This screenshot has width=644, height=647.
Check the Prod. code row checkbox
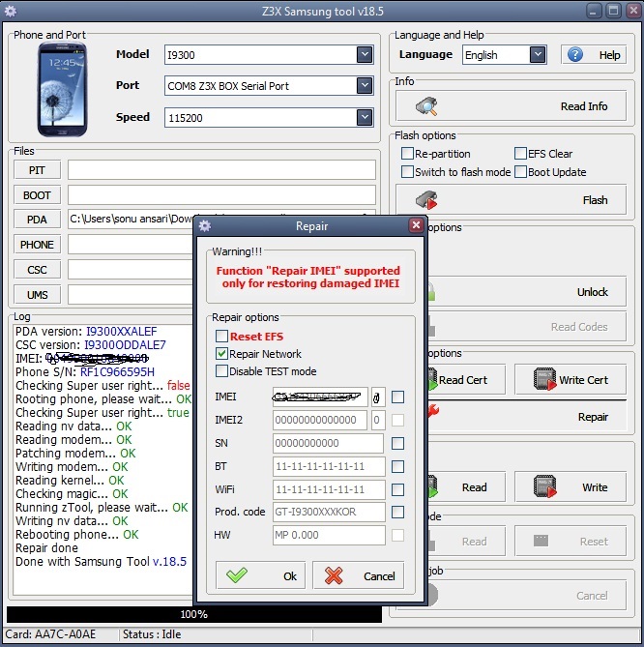coord(397,512)
